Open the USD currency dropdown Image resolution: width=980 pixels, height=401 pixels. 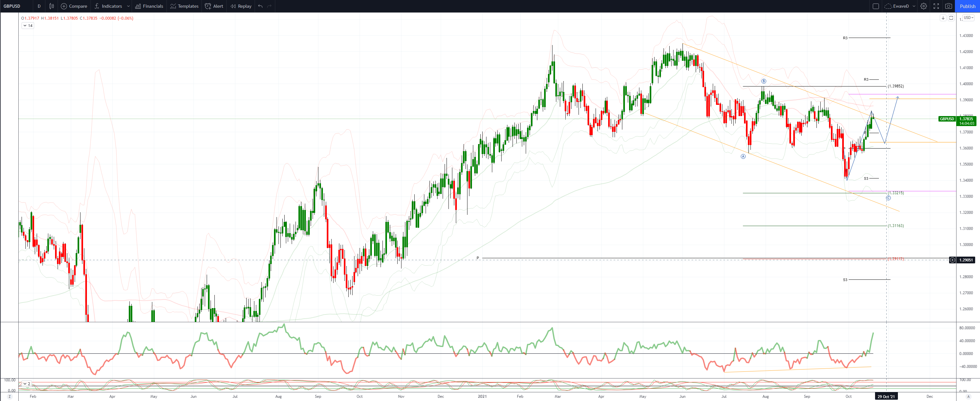(969, 17)
